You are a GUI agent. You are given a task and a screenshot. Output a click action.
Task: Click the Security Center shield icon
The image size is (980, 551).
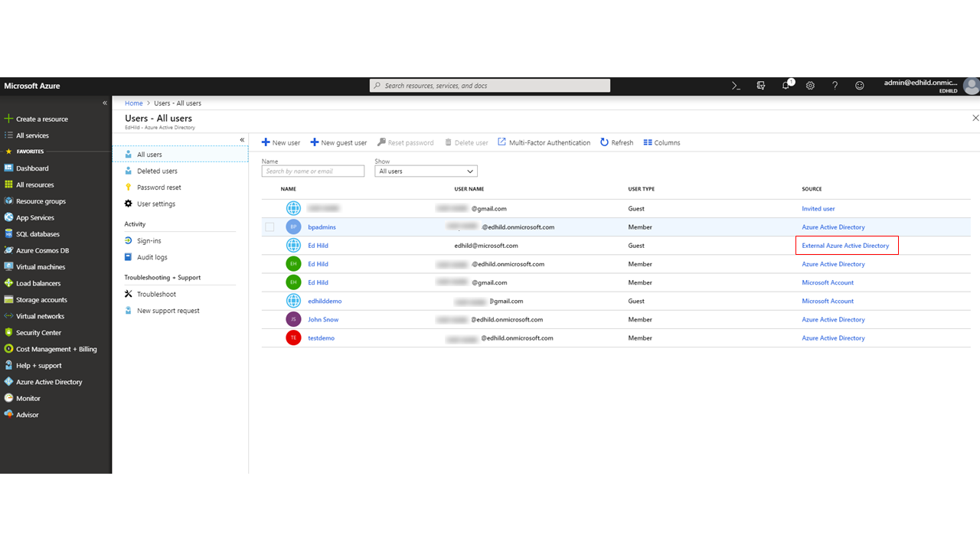tap(9, 333)
